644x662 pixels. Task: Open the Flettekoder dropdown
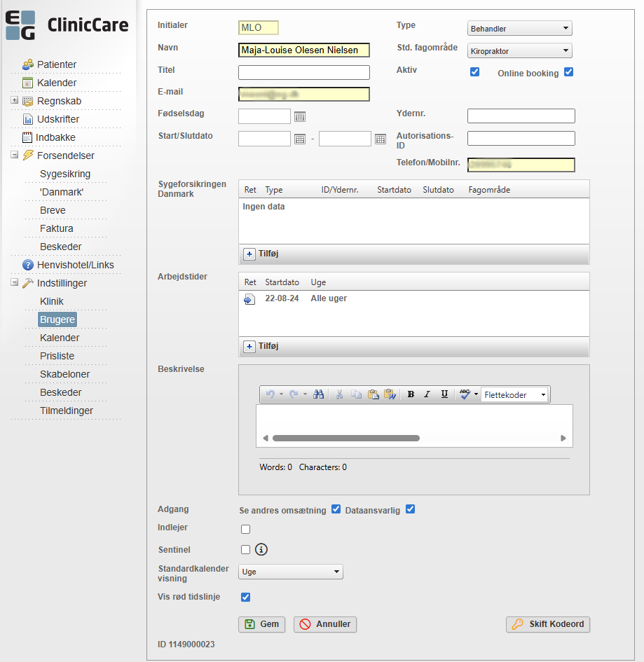coord(515,395)
